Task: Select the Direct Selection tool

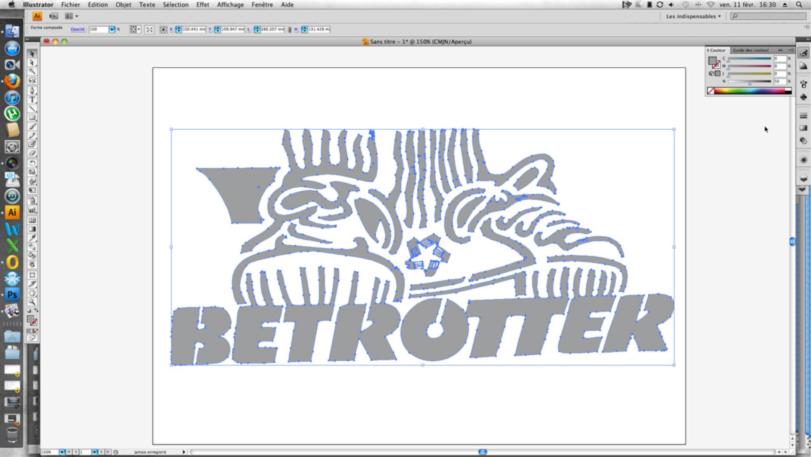Action: point(32,63)
